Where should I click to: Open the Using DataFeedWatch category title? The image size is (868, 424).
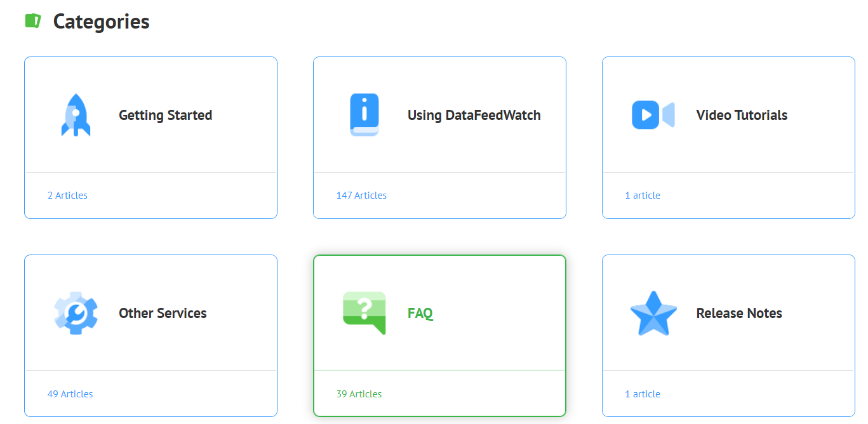tap(474, 116)
